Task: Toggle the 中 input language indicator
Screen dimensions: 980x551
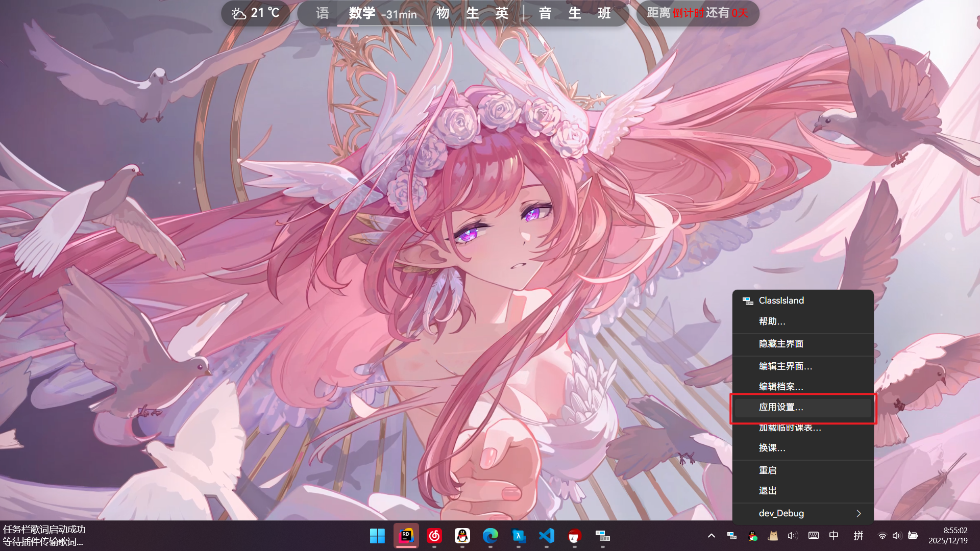Action: click(x=834, y=536)
